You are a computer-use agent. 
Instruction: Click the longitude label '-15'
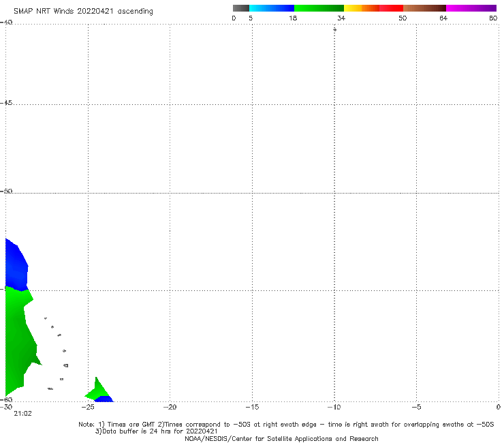coord(252,407)
